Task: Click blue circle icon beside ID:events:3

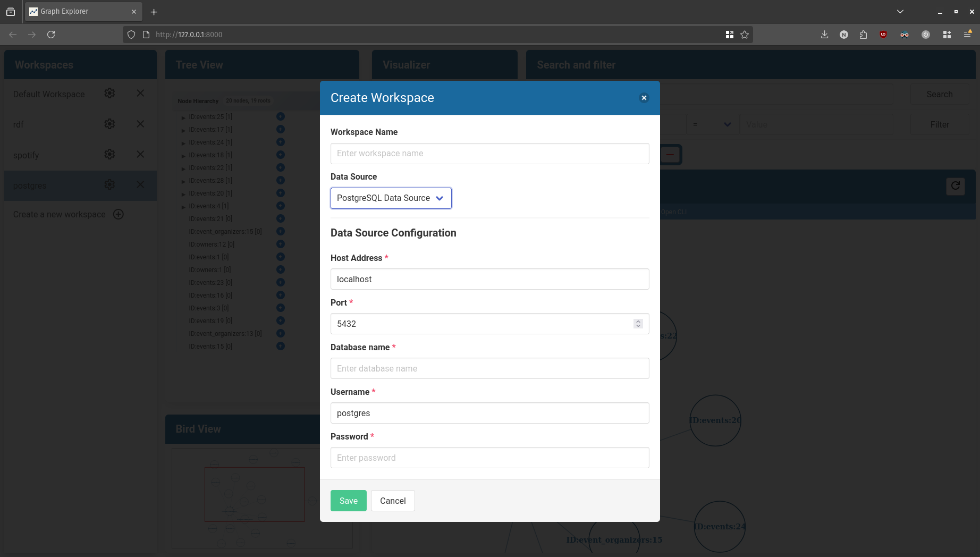Action: tap(281, 308)
